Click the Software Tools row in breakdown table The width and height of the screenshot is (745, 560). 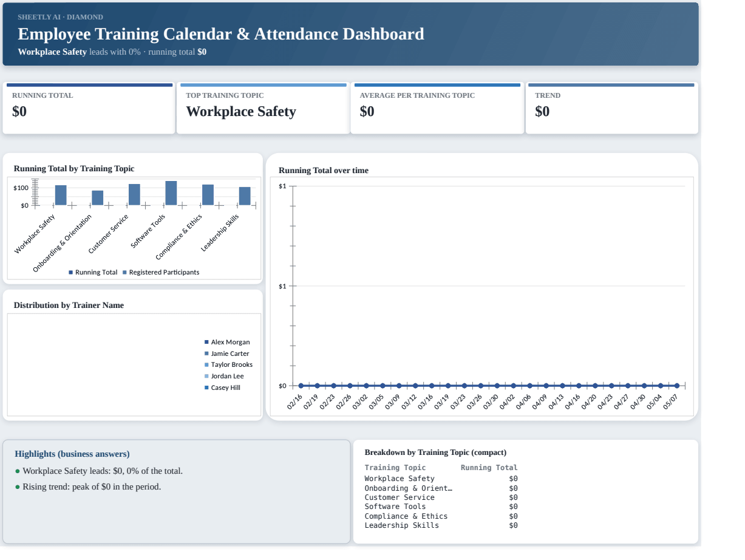pos(441,507)
